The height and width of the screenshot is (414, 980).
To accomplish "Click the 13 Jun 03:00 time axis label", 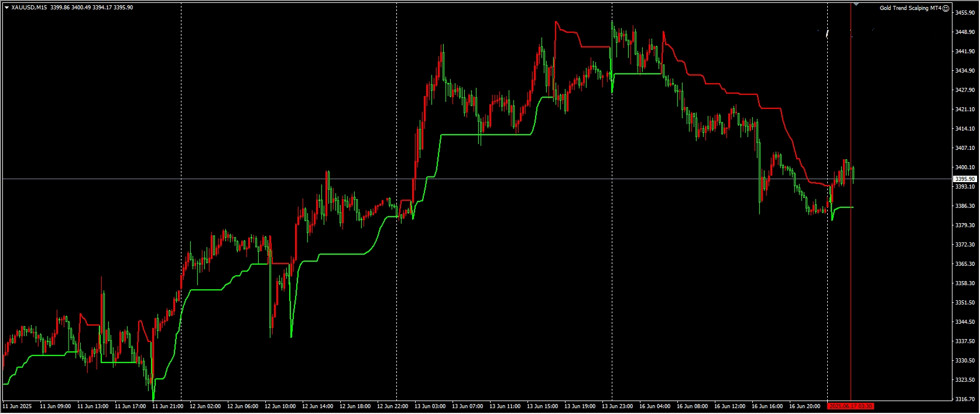I will [x=430, y=406].
